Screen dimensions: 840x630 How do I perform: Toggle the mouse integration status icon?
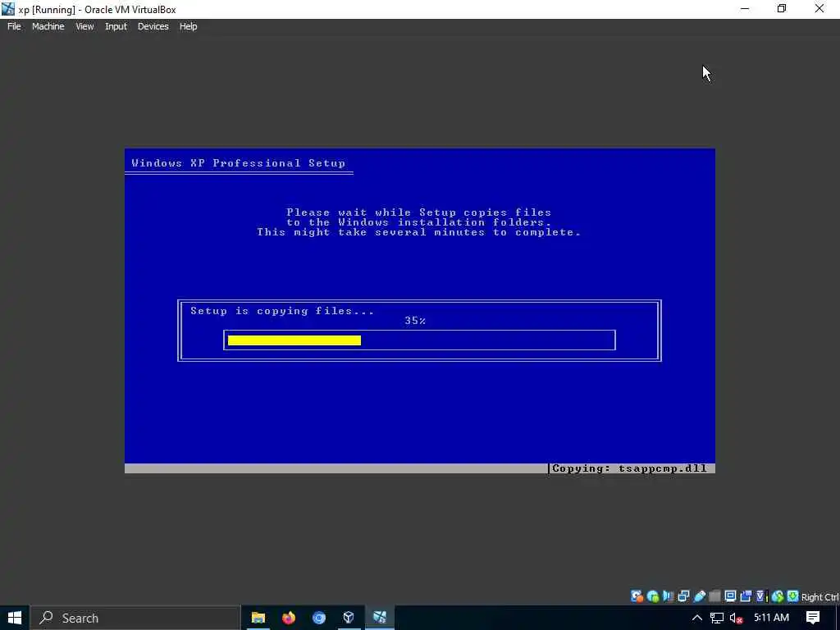[778, 596]
